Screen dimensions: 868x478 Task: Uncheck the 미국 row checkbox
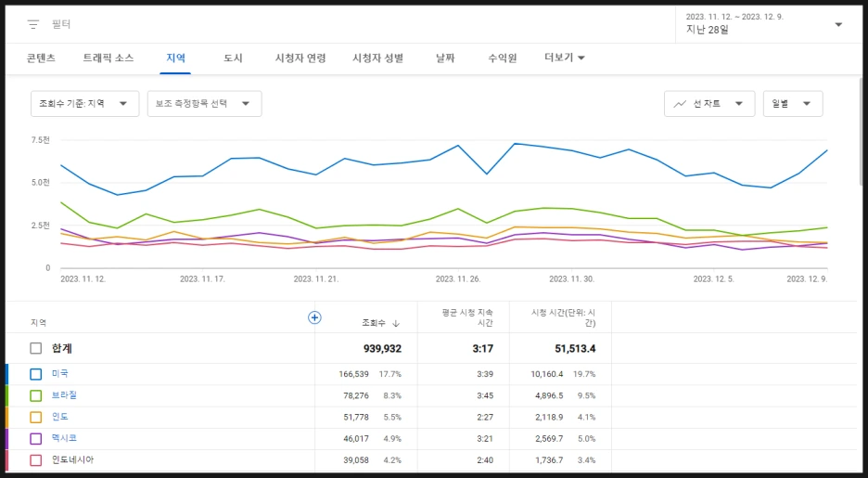tap(36, 374)
